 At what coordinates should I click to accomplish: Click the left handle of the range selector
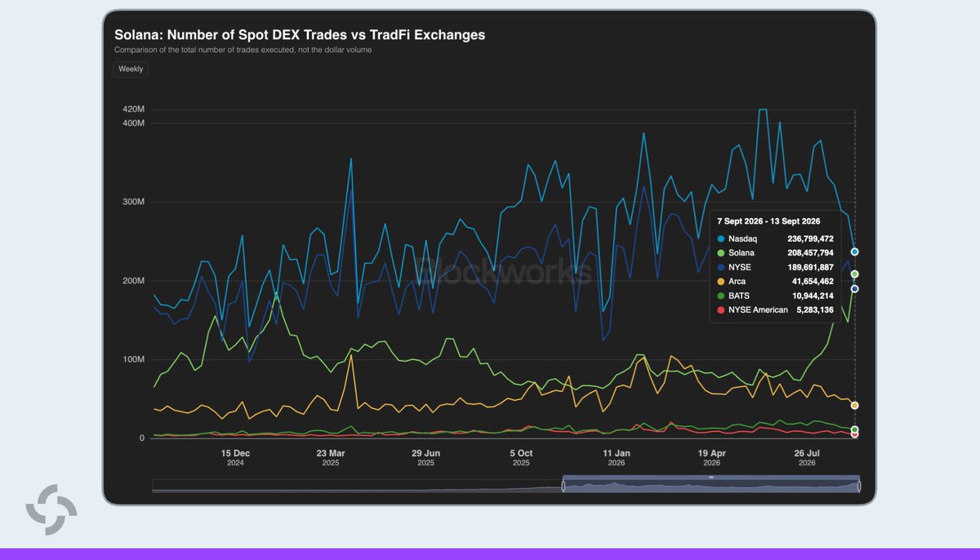click(563, 487)
